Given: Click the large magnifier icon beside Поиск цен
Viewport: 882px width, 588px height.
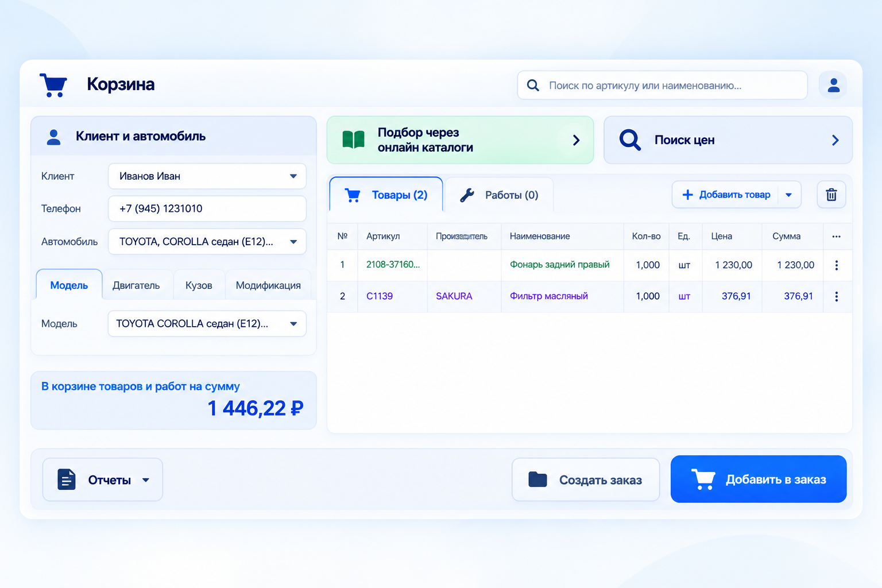Looking at the screenshot, I should coord(630,140).
